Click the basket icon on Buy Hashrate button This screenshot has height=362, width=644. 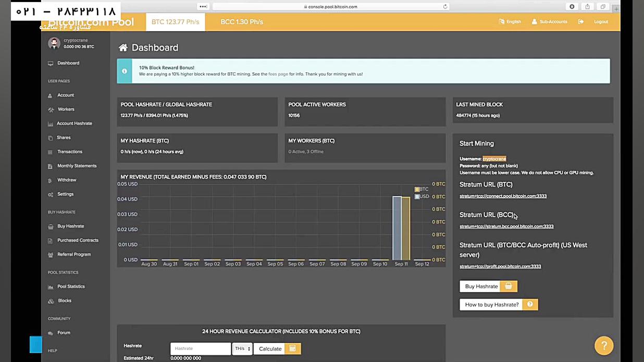(509, 286)
